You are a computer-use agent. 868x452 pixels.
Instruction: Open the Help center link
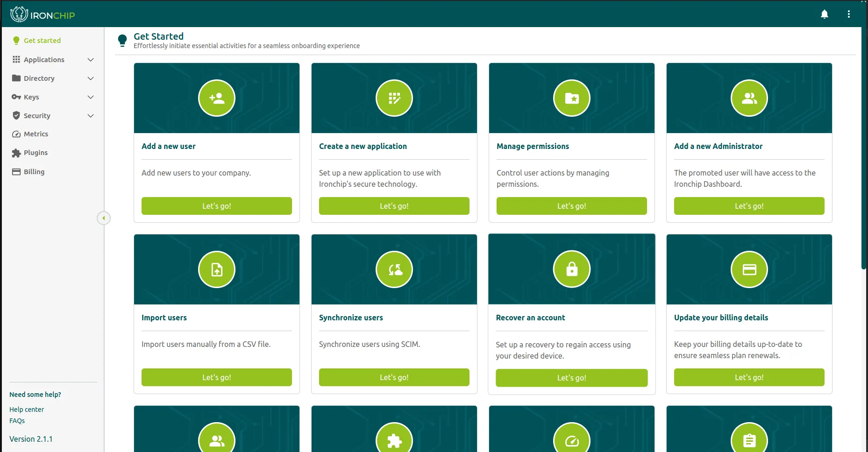click(x=27, y=410)
